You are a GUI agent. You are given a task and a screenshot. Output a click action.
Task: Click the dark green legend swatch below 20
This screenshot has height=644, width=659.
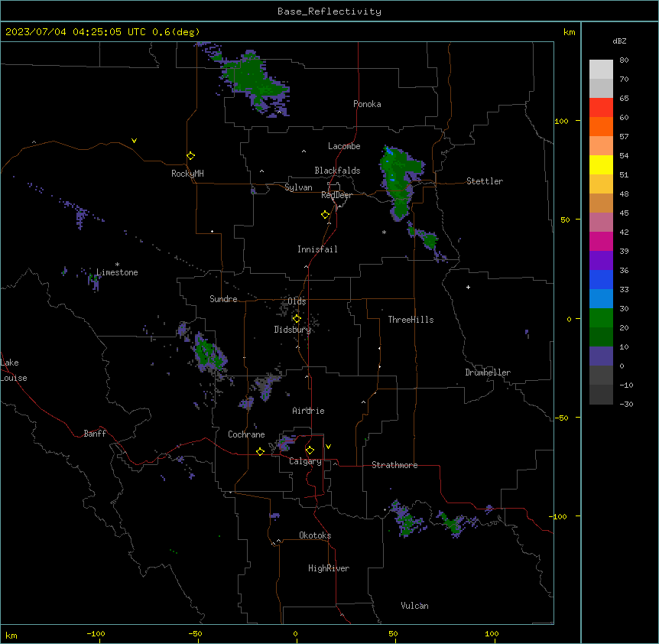tap(601, 337)
